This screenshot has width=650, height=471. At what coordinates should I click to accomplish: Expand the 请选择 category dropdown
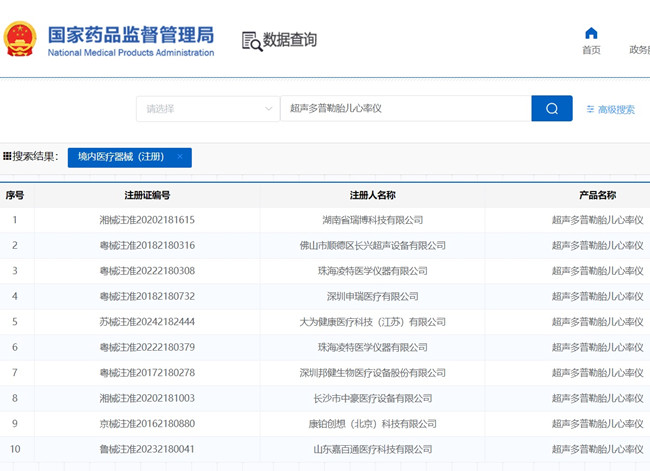click(208, 109)
